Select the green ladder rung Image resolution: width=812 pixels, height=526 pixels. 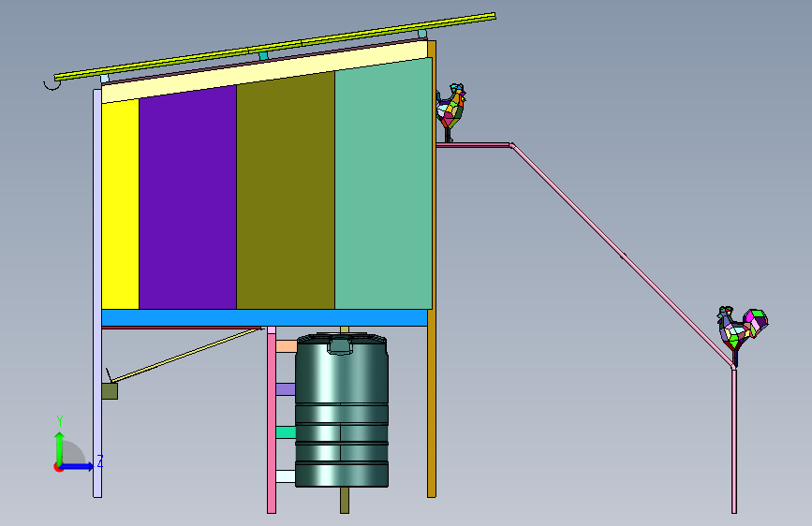[x=286, y=432]
